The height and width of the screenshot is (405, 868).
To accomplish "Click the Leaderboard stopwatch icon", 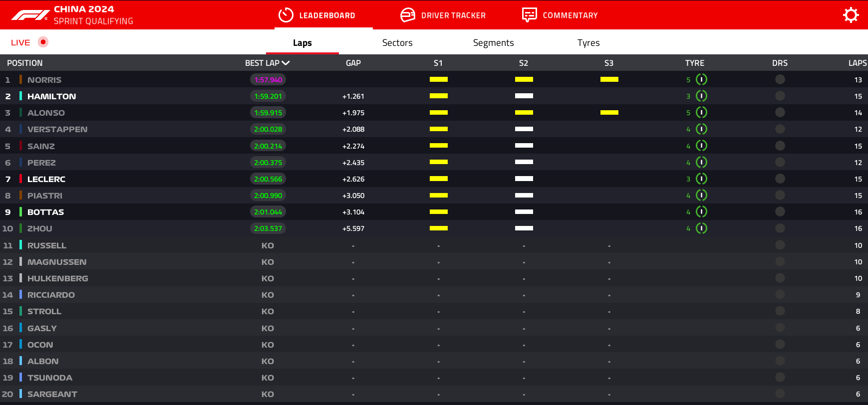I will tap(286, 15).
